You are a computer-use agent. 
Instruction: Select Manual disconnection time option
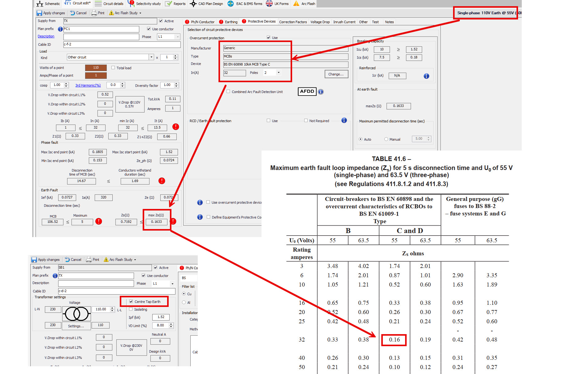[x=386, y=139]
